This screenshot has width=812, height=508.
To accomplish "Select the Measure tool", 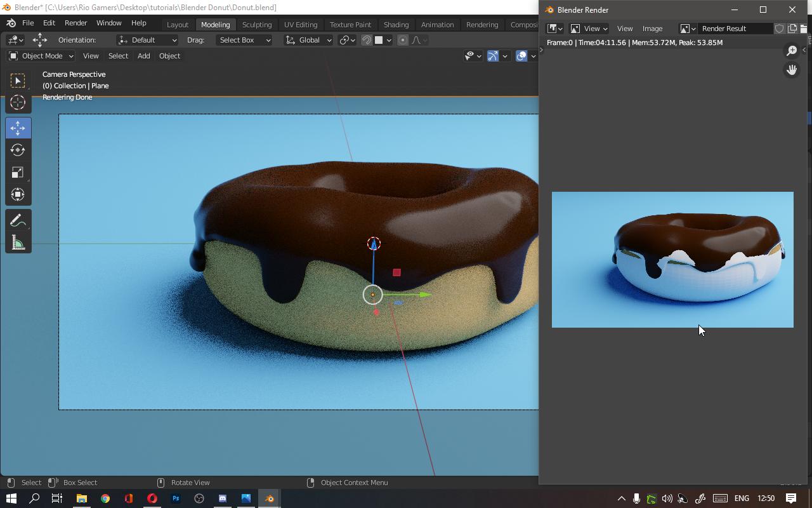I will click(x=18, y=242).
